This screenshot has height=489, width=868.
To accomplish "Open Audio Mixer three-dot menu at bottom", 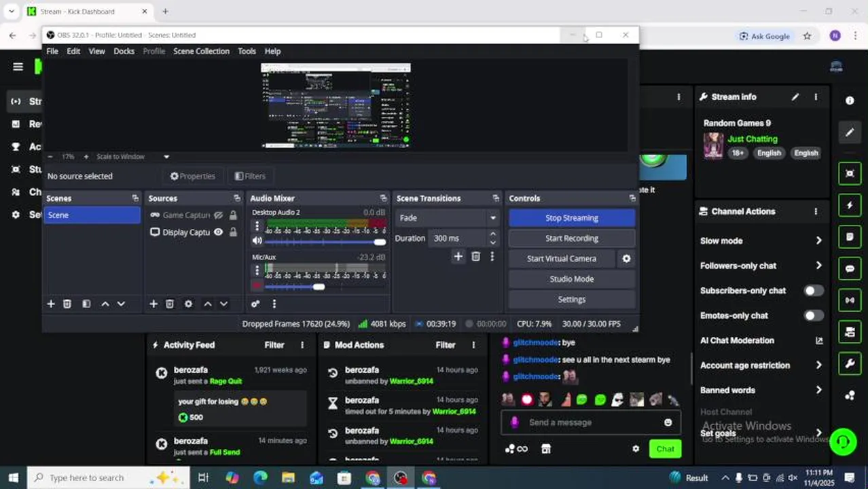I will click(274, 304).
